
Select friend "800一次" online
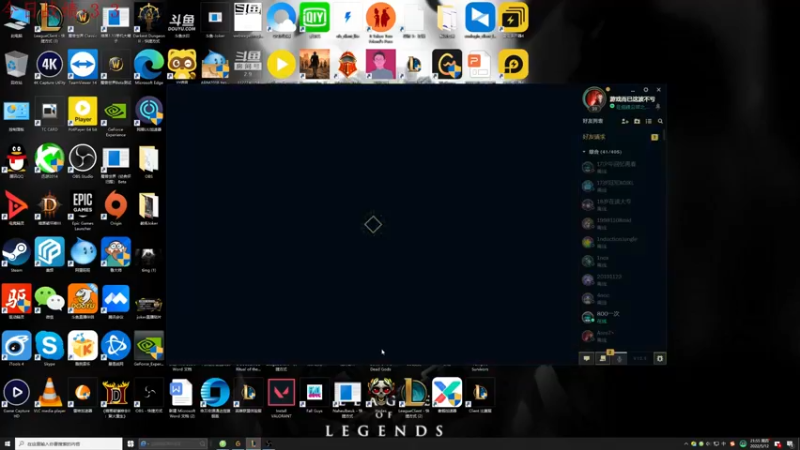pos(621,317)
